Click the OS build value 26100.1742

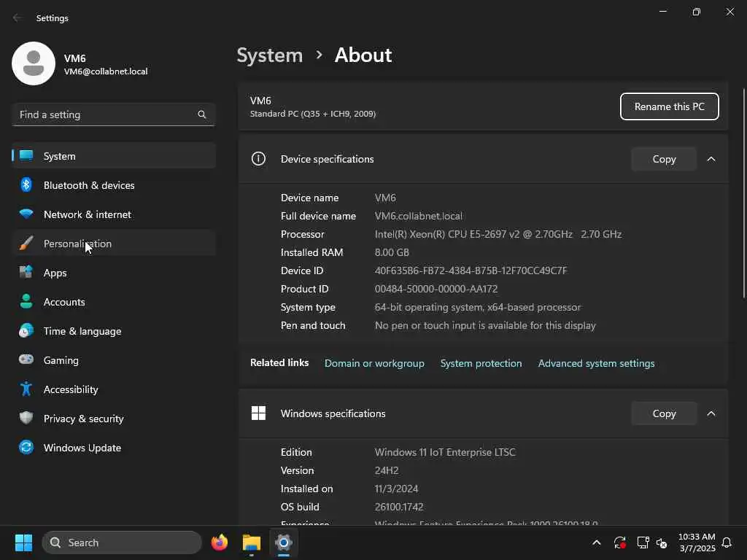point(399,507)
